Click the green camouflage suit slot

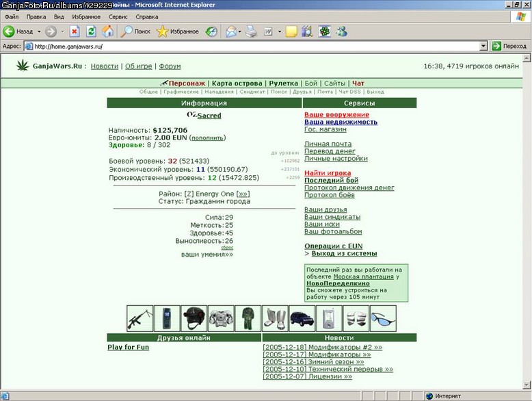248,318
